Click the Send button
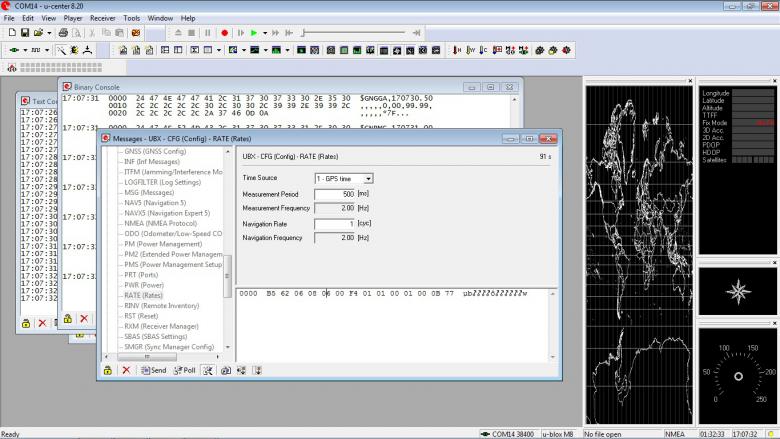 (154, 370)
